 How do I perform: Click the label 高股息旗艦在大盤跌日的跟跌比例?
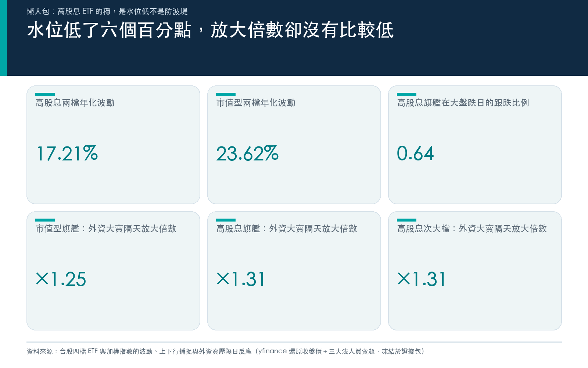coord(463,103)
